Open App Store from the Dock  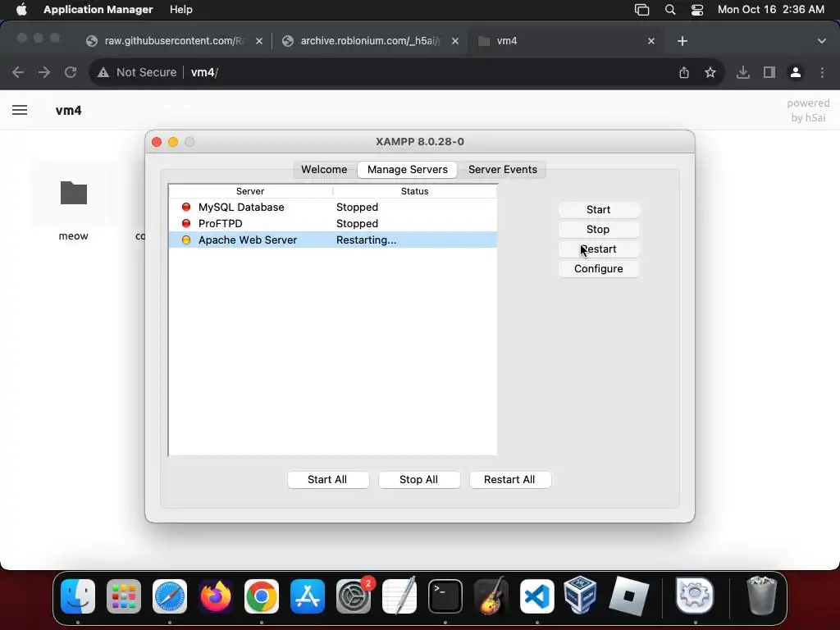(308, 596)
